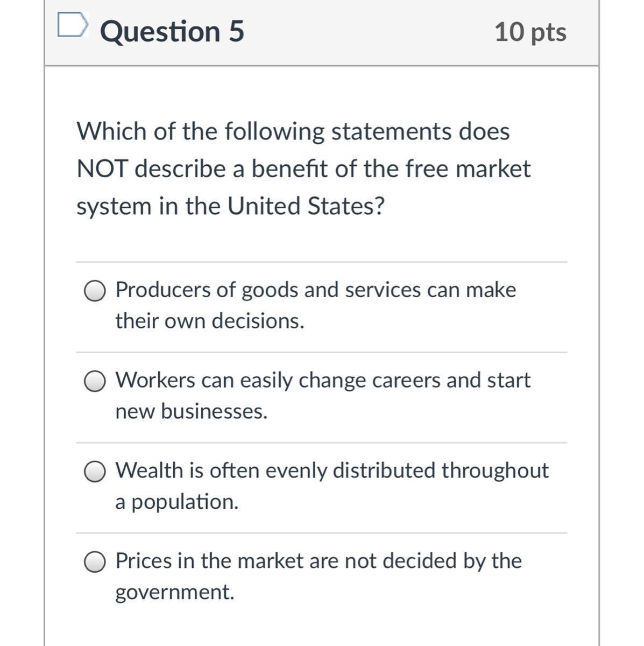The width and height of the screenshot is (644, 646).
Task: Click the word 'NOT' in the question prompt
Action: [x=102, y=169]
